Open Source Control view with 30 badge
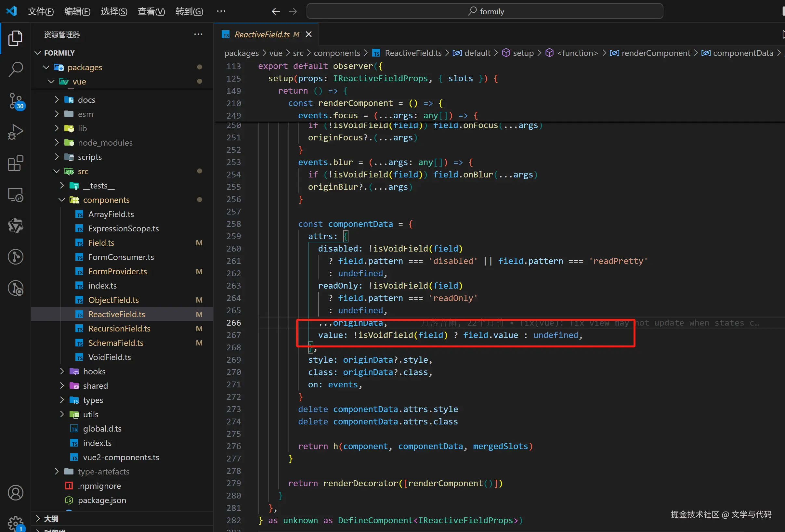 click(15, 101)
